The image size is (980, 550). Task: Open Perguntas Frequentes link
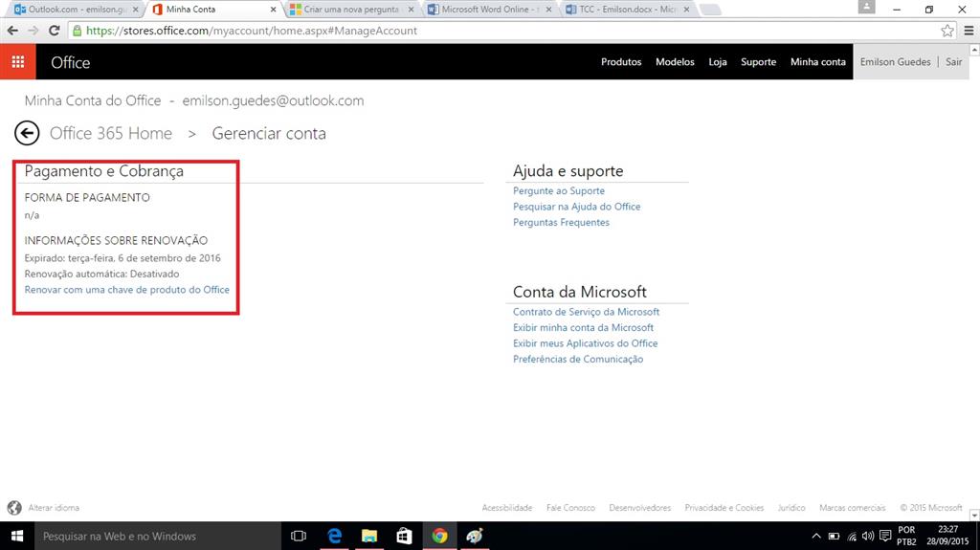tap(561, 222)
